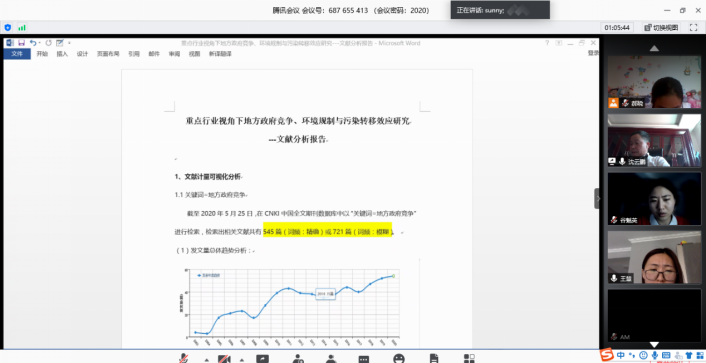The width and height of the screenshot is (706, 363).
Task: Open the 文件 tab in the Word ribbon
Action: click(17, 54)
